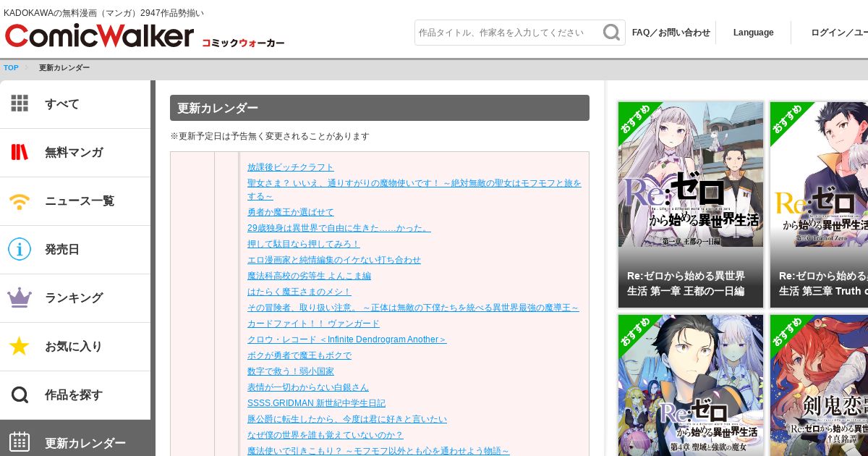
Task: Open FAQ／お問い合わせ link
Action: point(671,33)
